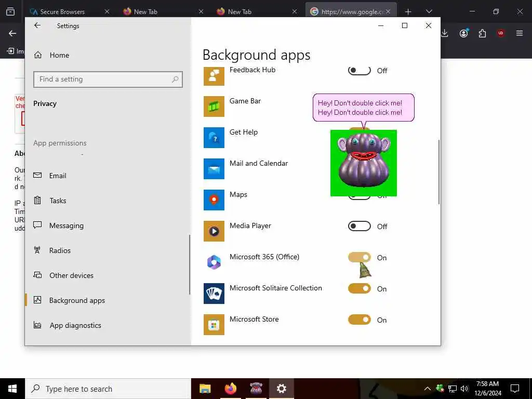Open the Firefox hamburger menu
This screenshot has width=532, height=399.
coord(520,33)
